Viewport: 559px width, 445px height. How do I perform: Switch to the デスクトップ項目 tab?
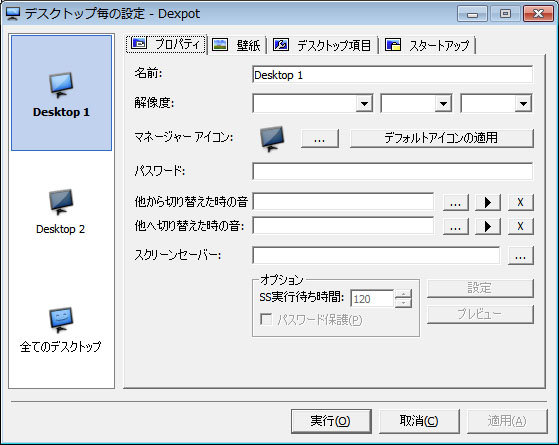tap(323, 45)
